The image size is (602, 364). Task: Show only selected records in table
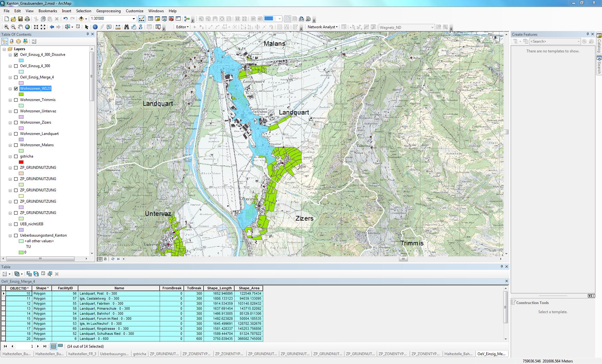point(61,346)
